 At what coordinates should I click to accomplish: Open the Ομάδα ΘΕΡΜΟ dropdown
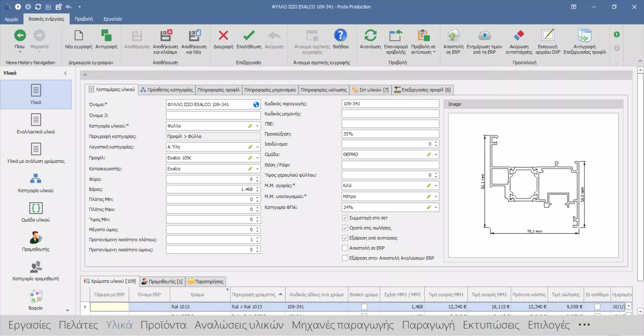tap(436, 155)
